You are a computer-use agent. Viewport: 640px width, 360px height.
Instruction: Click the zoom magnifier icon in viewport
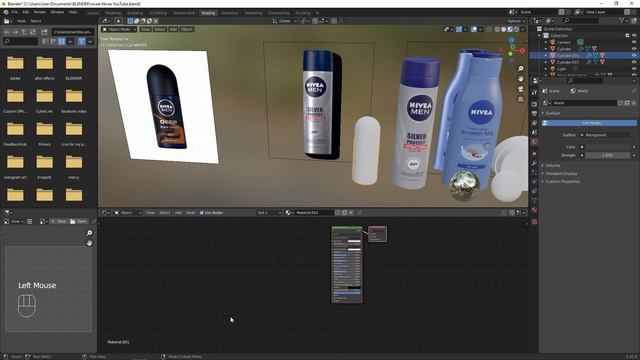coord(520,69)
